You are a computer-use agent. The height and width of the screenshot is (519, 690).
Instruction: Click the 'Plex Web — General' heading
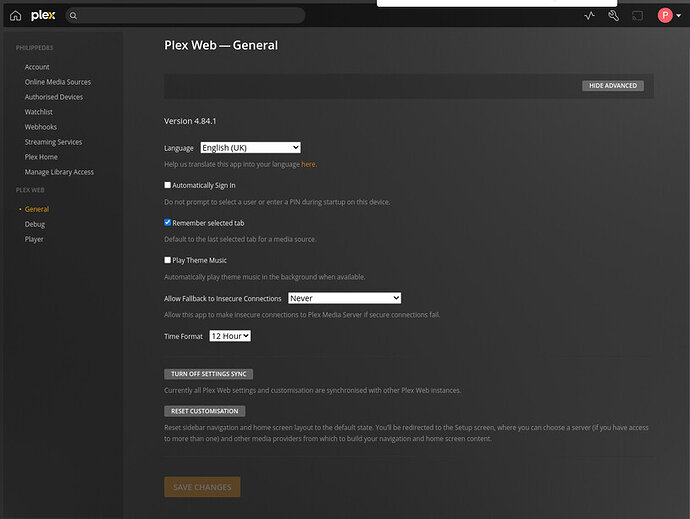pos(221,45)
